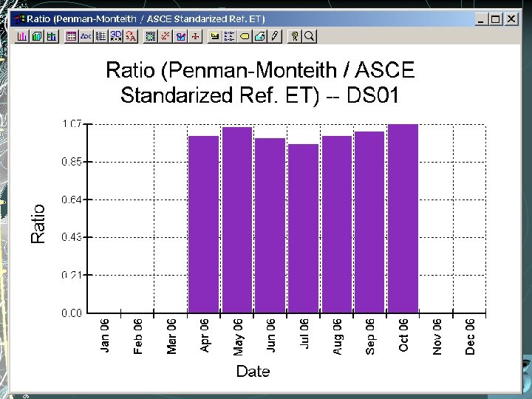Viewport: 532px width, 399px height.
Task: Click the Jul 06 purple bar
Action: click(x=304, y=228)
